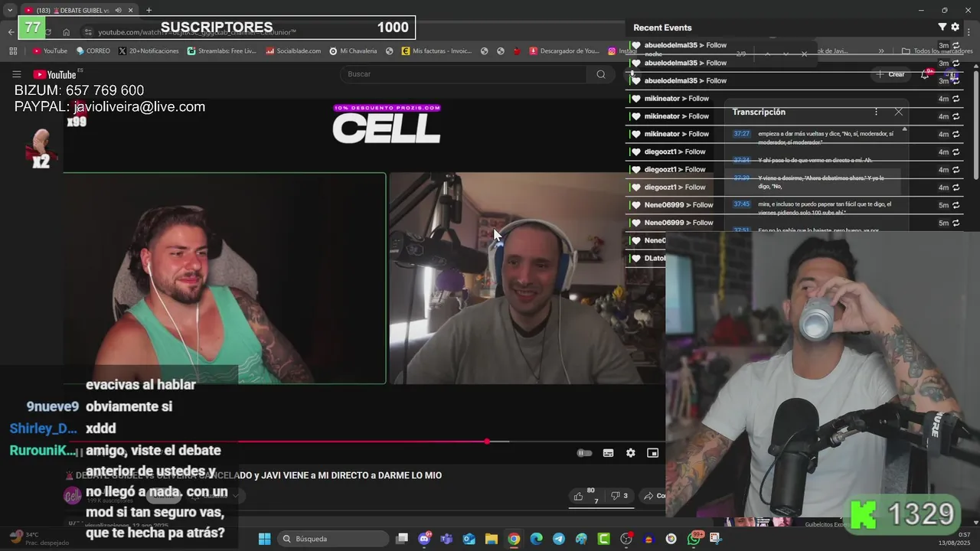Open the Socialblade.com bookmark

[x=293, y=51]
